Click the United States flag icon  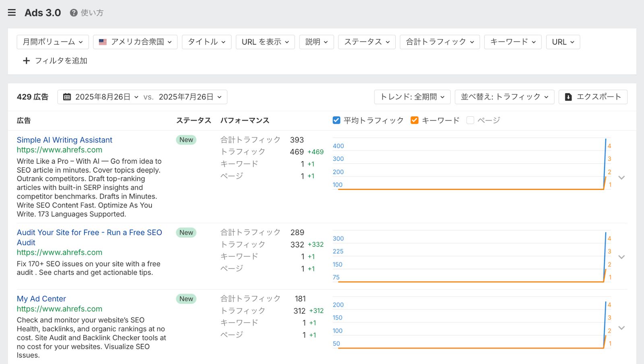103,42
